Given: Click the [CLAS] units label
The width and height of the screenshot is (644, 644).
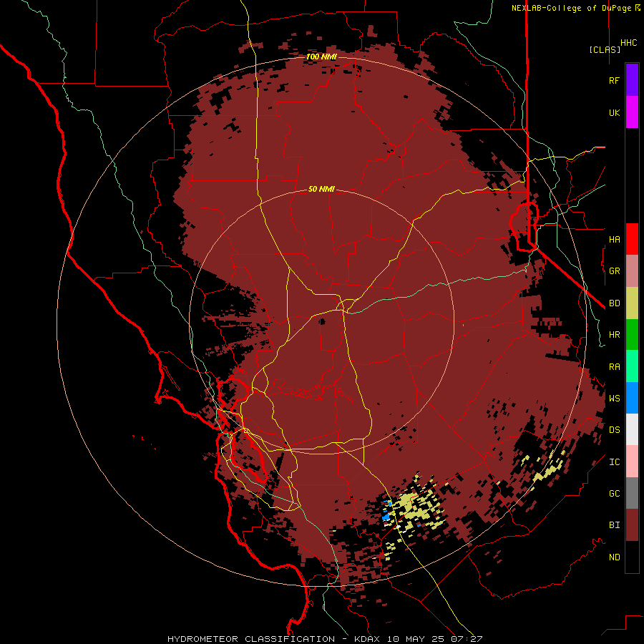Looking at the screenshot, I should tap(605, 49).
